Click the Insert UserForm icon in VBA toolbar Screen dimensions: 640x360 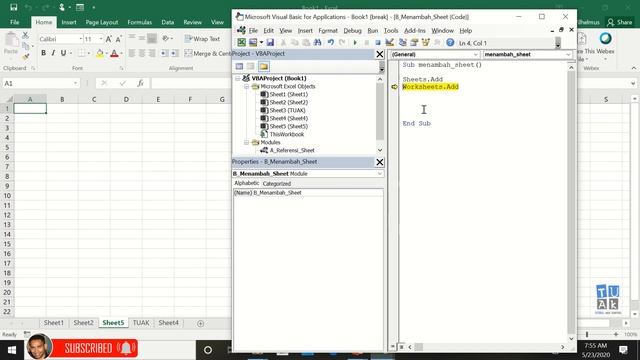253,42
